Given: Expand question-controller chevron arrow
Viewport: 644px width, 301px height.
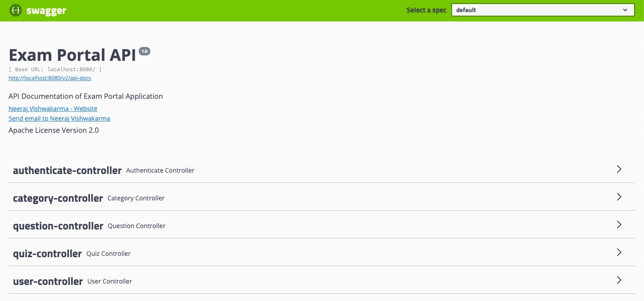Looking at the screenshot, I should coord(619,225).
